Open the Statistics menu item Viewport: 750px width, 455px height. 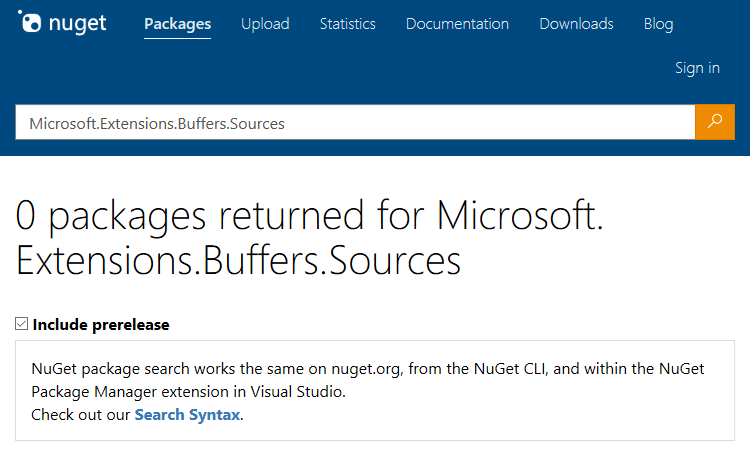348,24
